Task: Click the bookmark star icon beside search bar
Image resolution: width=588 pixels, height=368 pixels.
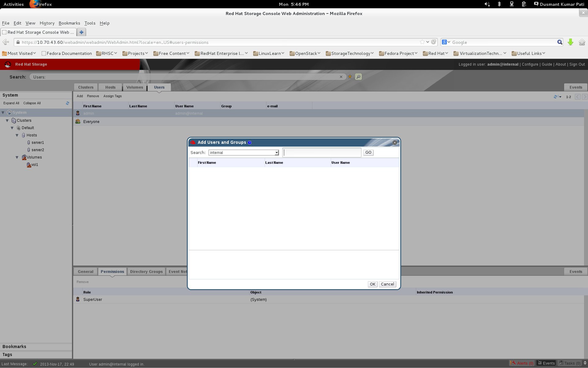Action: (x=350, y=77)
